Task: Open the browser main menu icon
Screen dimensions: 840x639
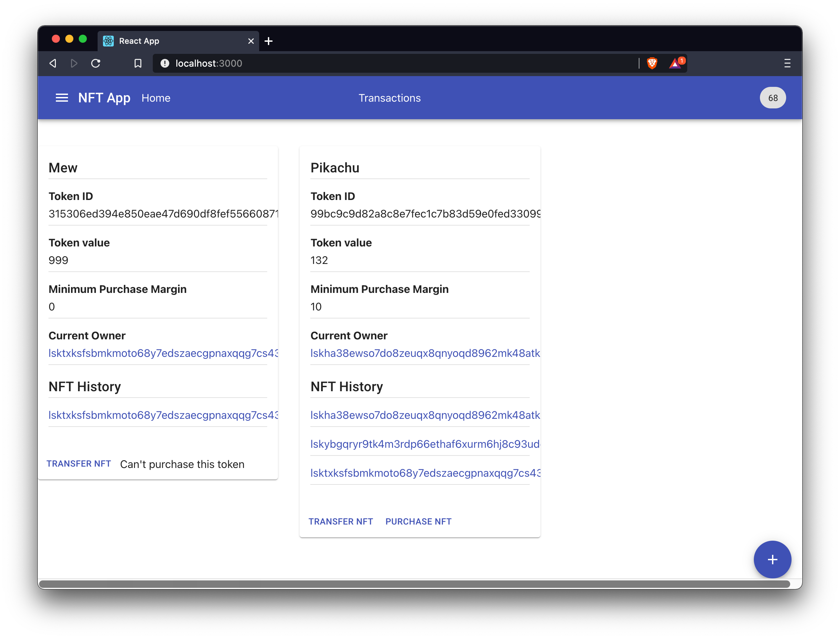Action: (787, 63)
